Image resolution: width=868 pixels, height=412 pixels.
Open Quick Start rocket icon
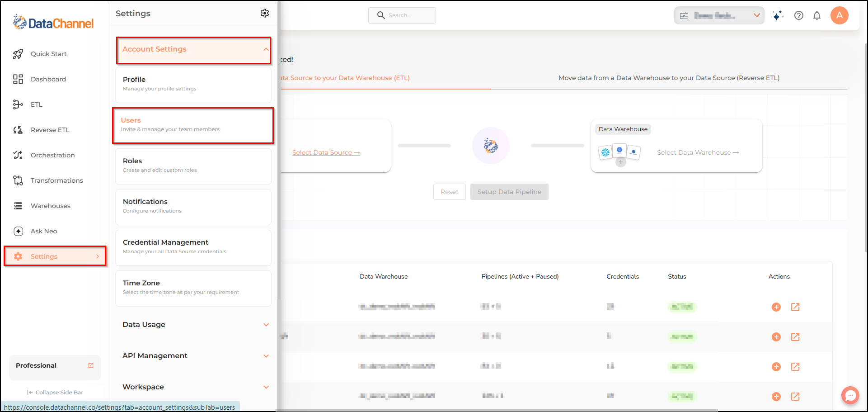[x=18, y=54]
